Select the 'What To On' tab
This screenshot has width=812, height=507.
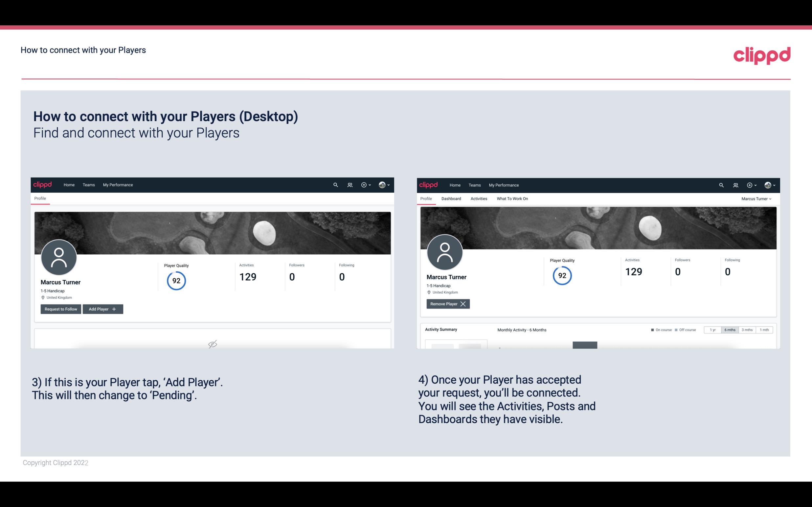tap(512, 199)
